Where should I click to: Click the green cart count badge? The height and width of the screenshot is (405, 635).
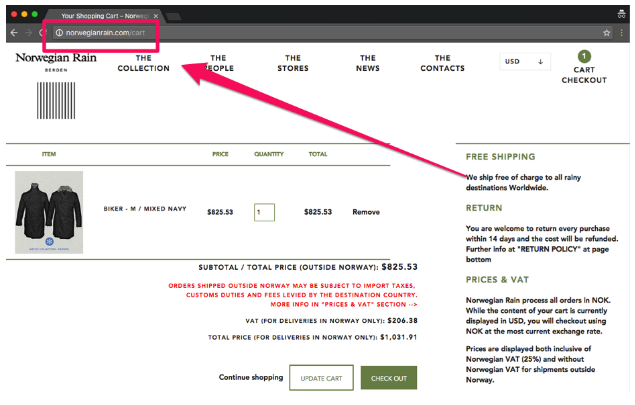[x=584, y=56]
